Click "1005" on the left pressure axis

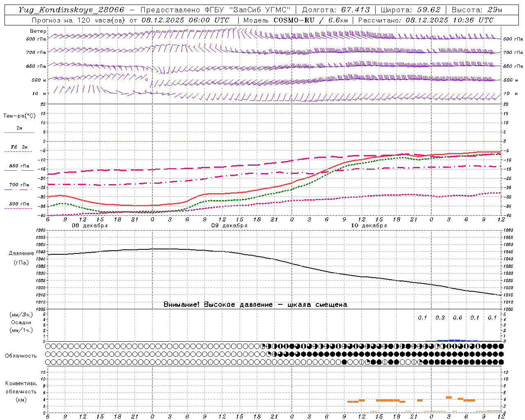[x=41, y=309]
